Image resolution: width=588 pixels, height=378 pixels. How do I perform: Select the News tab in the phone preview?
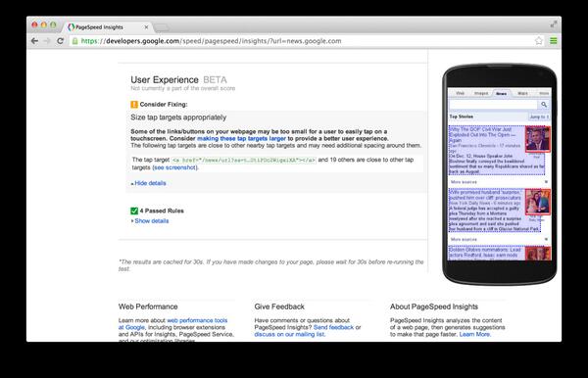coord(502,93)
